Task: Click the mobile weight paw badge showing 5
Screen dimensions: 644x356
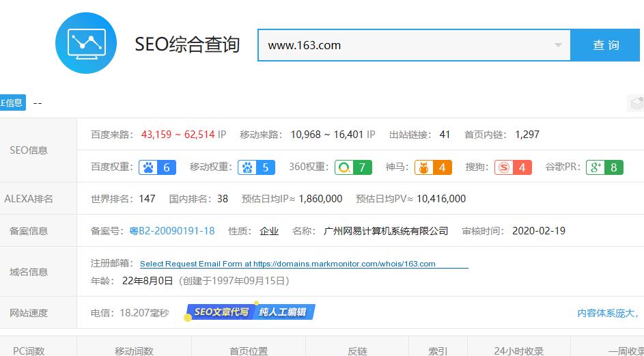Action: [x=256, y=167]
